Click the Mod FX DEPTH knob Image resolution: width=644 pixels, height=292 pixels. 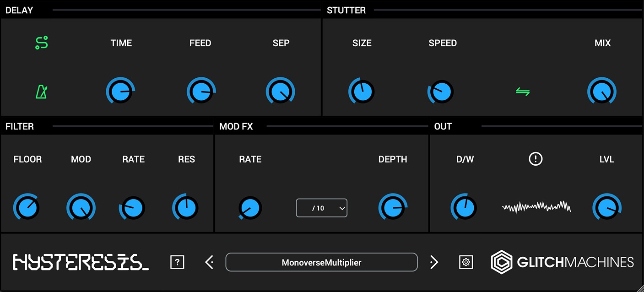[x=393, y=208]
